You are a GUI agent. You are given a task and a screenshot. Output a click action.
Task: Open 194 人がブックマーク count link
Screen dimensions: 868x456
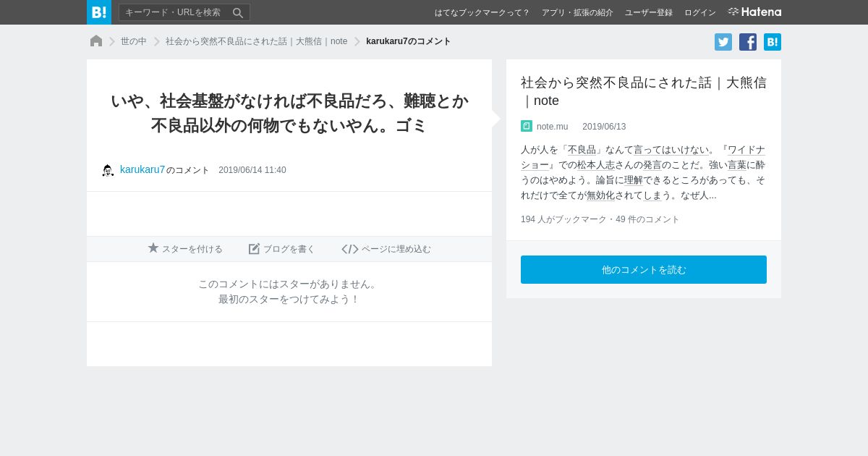pyautogui.click(x=563, y=219)
